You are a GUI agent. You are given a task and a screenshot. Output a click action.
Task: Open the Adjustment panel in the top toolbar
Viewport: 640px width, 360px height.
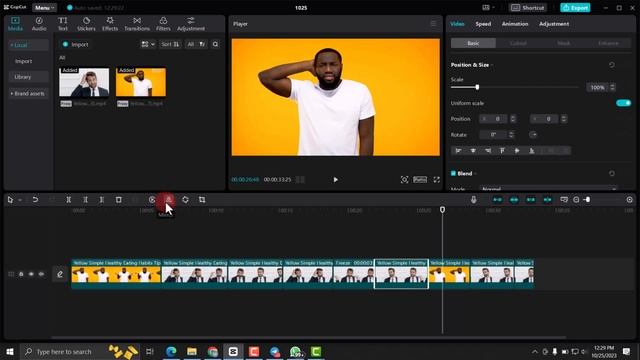click(191, 24)
